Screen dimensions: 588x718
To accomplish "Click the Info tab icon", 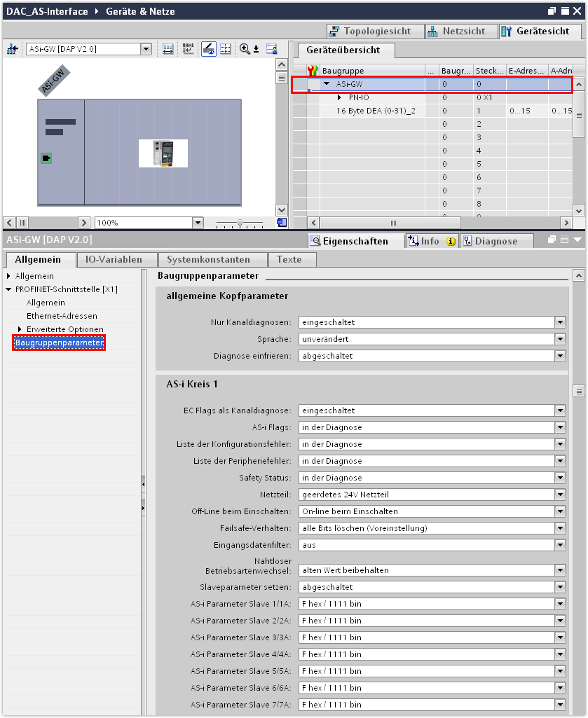I will point(413,241).
